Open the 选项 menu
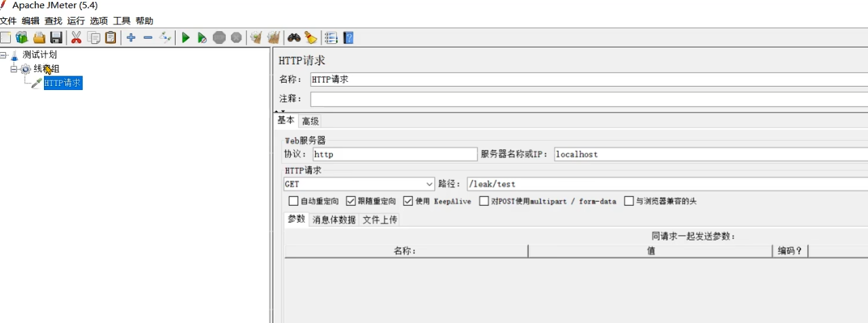The height and width of the screenshot is (323, 868). [x=99, y=21]
